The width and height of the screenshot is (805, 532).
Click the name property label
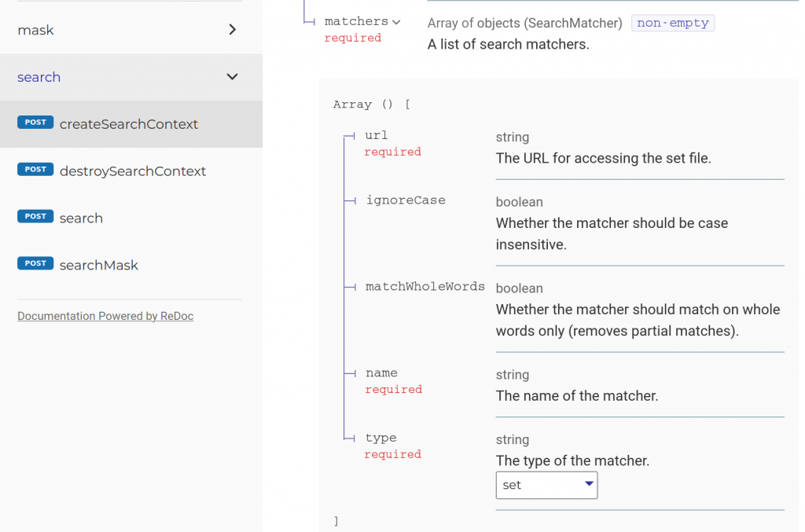[x=381, y=373]
